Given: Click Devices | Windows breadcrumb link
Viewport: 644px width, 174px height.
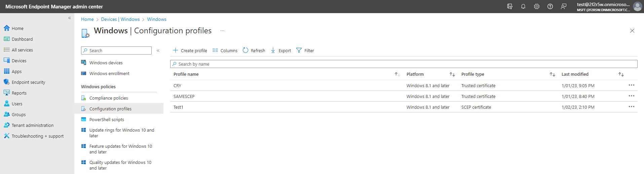Looking at the screenshot, I should pos(120,19).
